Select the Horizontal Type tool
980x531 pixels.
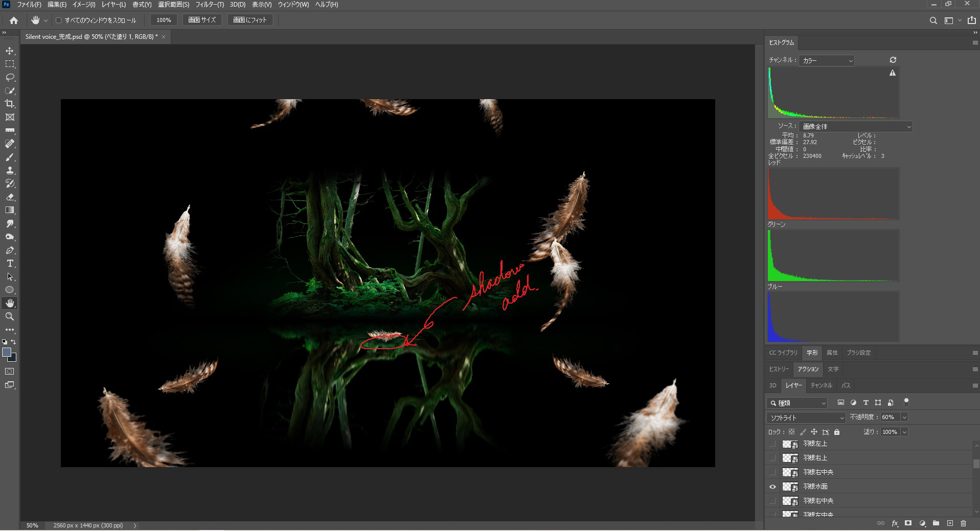pos(10,264)
